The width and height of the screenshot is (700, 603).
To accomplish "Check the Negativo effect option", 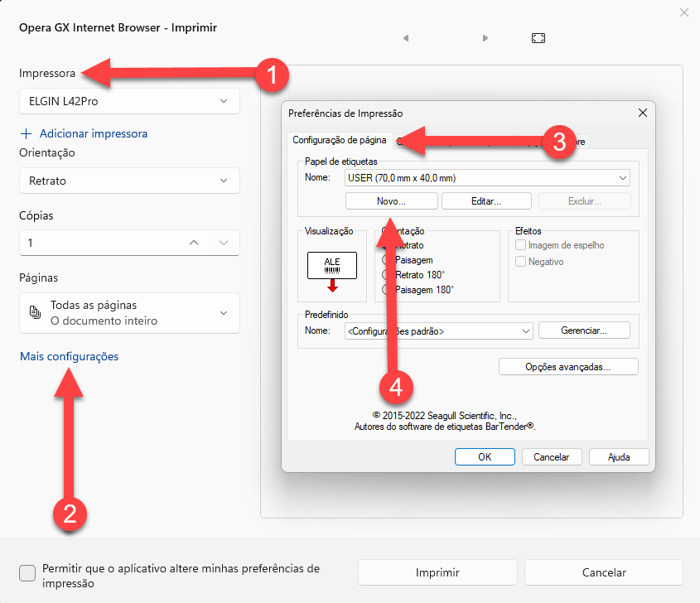I will coord(520,262).
